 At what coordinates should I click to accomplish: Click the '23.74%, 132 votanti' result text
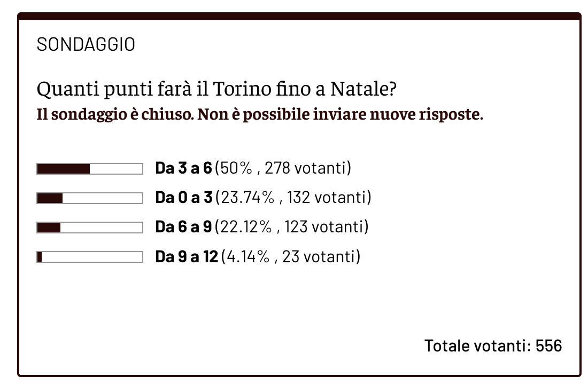coord(293,198)
